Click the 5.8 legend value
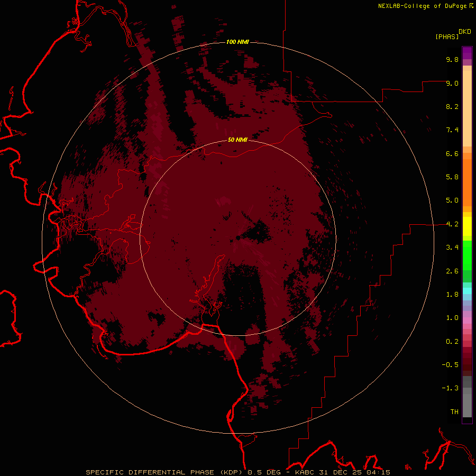476x476 pixels. pos(452,177)
